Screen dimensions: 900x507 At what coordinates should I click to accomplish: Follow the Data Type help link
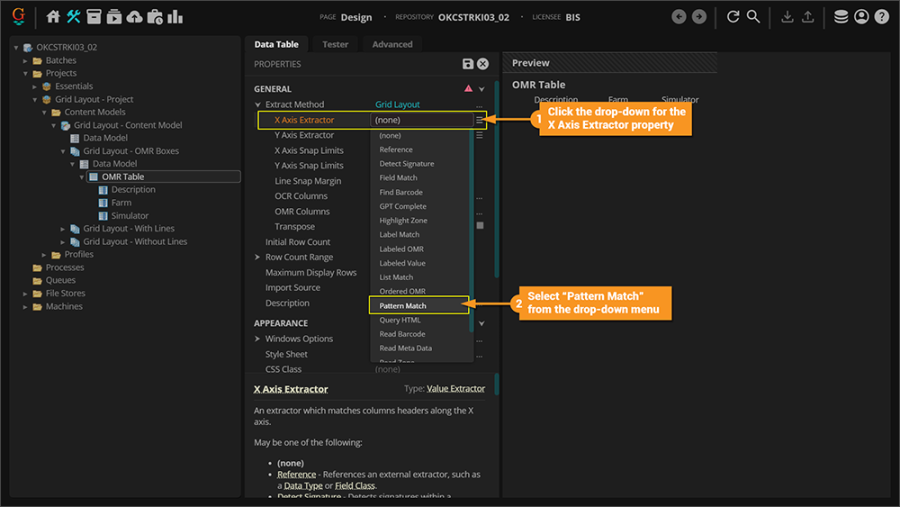click(x=303, y=486)
